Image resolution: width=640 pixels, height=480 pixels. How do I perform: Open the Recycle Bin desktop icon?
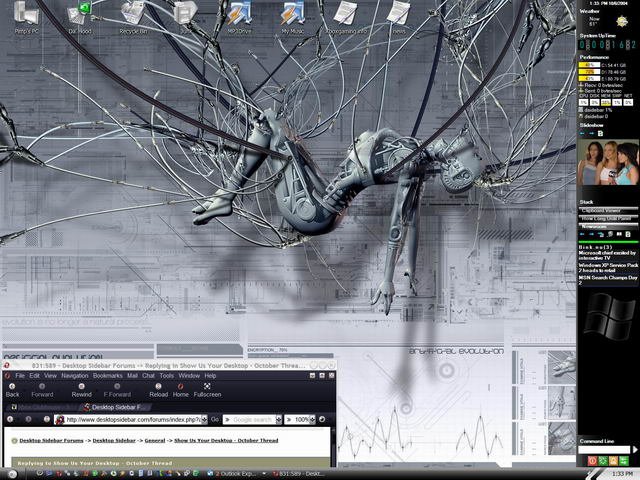tap(133, 17)
